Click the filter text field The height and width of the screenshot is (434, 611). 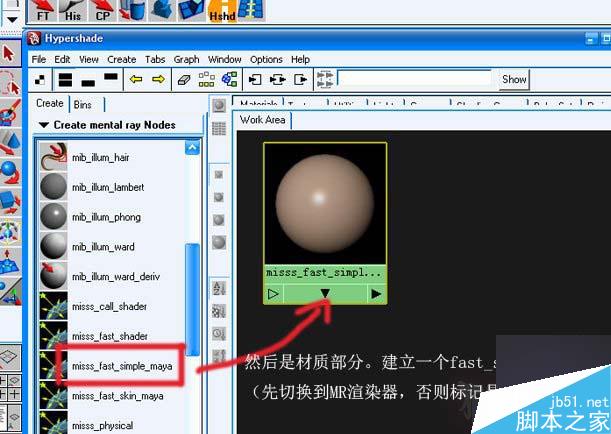pos(415,78)
